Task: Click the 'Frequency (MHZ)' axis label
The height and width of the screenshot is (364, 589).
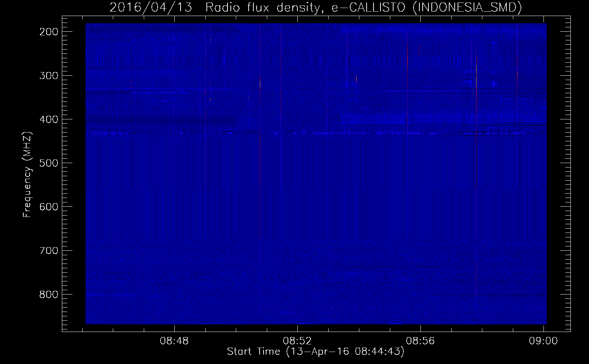Action: pyautogui.click(x=27, y=174)
